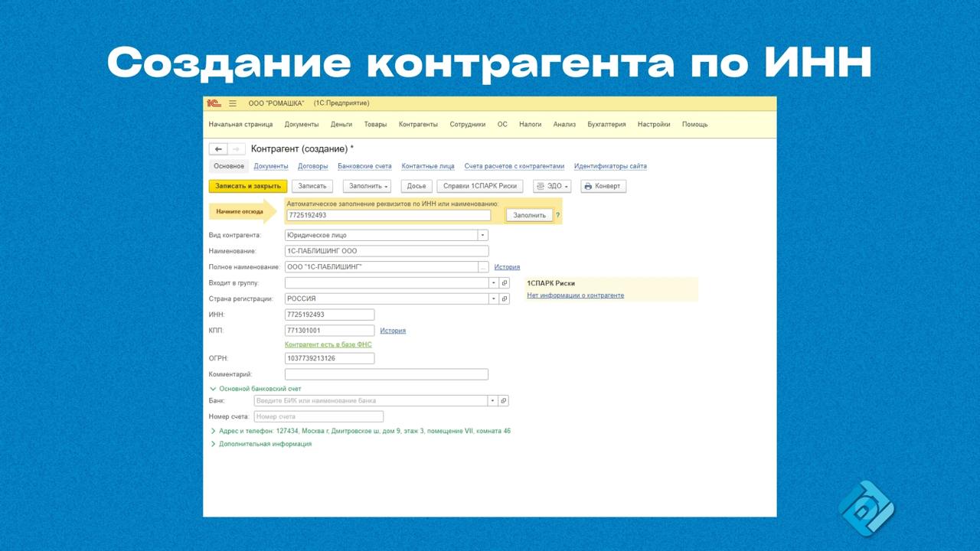The height and width of the screenshot is (551, 980).
Task: Click Контрагент есть в базе ФНС link
Action: (x=328, y=344)
